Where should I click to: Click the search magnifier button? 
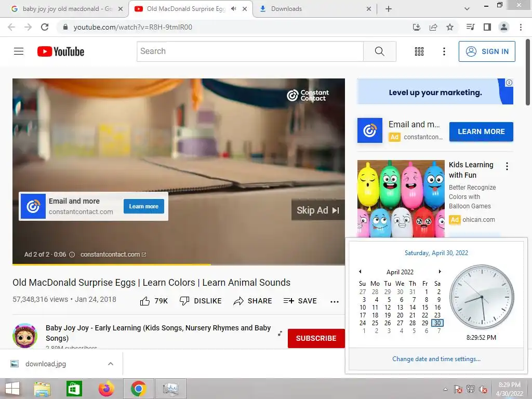coord(380,51)
